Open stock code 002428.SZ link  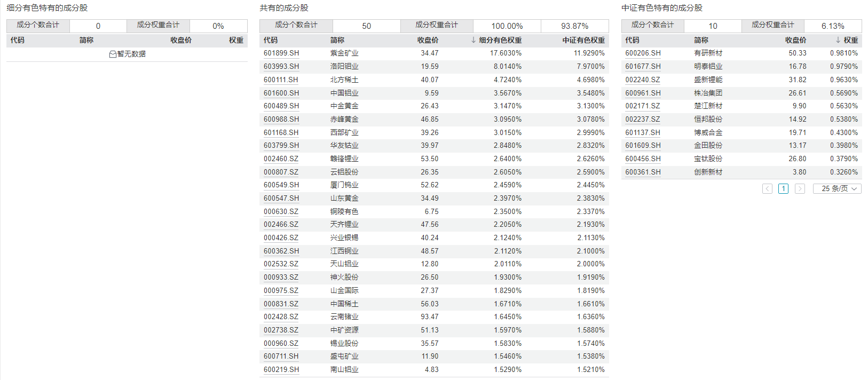281,316
